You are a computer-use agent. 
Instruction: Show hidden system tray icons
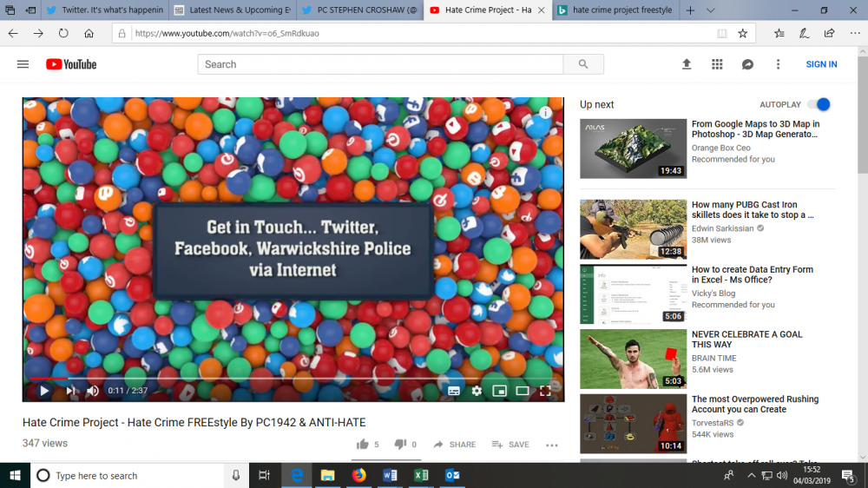point(751,475)
